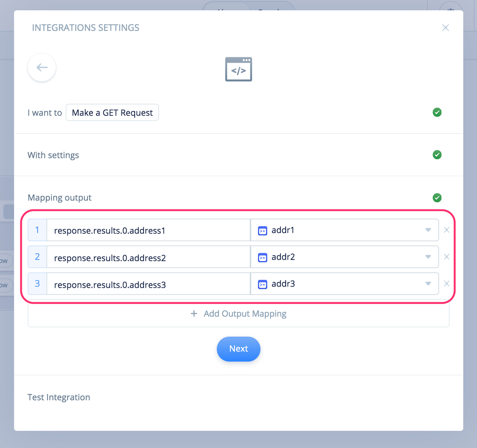
Task: Click the green check beside Mapping output
Action: click(x=437, y=198)
